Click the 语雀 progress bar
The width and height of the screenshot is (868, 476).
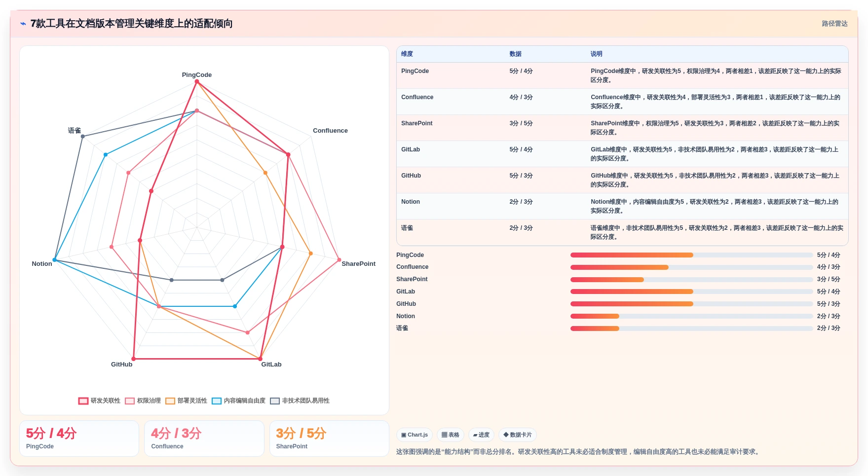(691, 329)
